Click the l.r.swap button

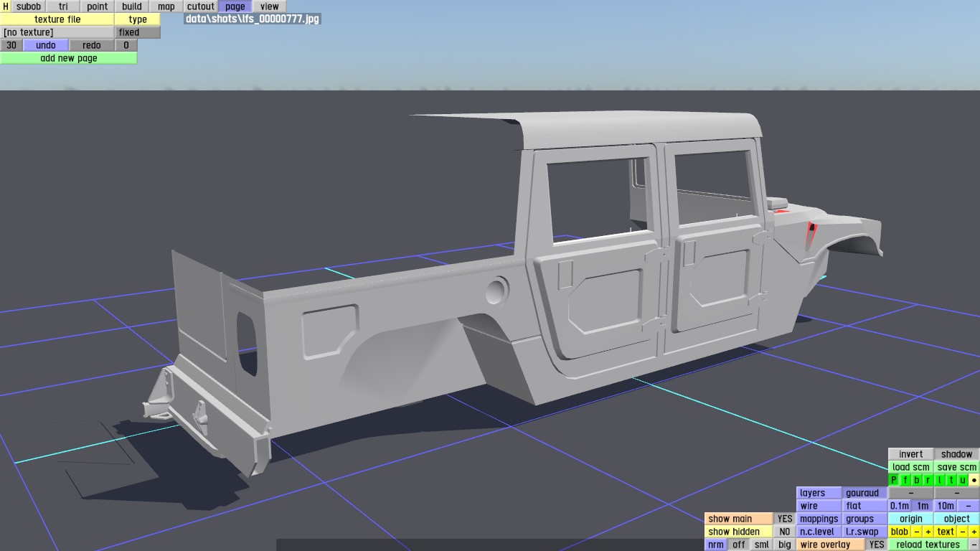click(865, 532)
